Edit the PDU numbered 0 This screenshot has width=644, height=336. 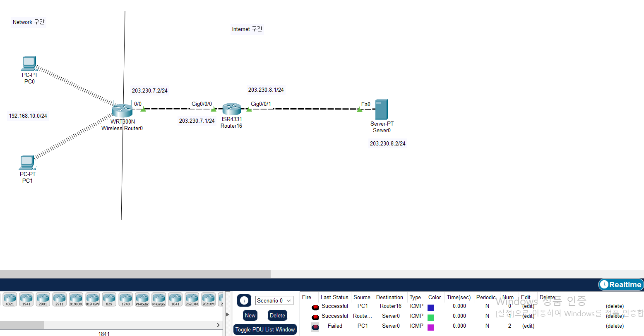(x=528, y=306)
